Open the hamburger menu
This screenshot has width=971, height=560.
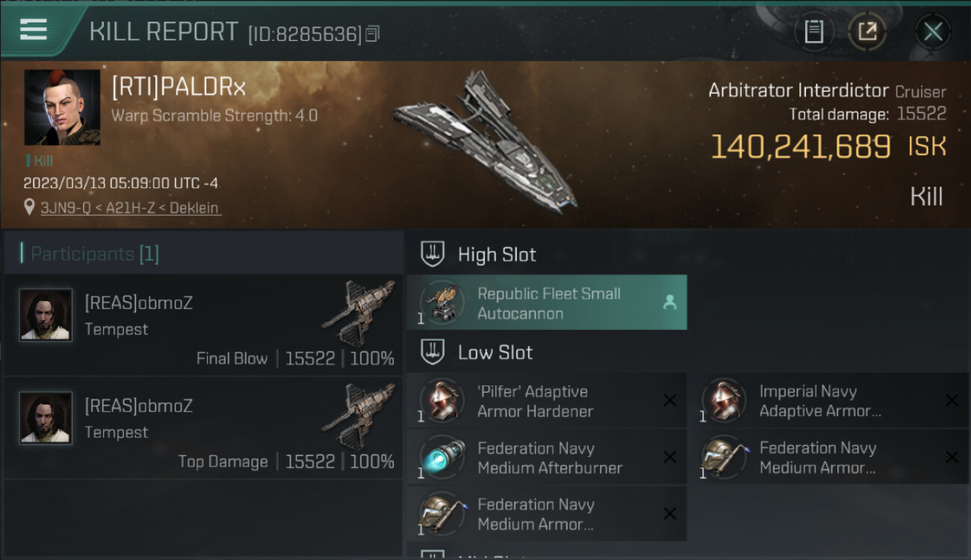coord(34,30)
